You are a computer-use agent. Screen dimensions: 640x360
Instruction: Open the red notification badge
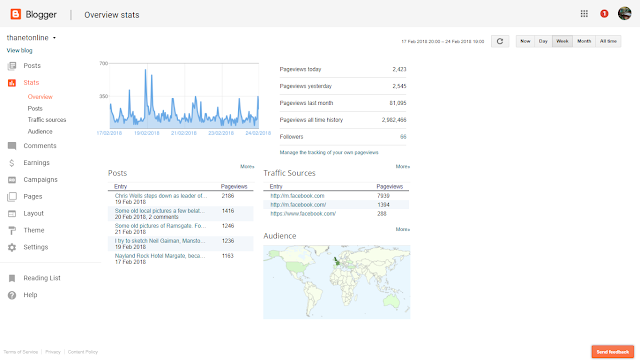[604, 14]
